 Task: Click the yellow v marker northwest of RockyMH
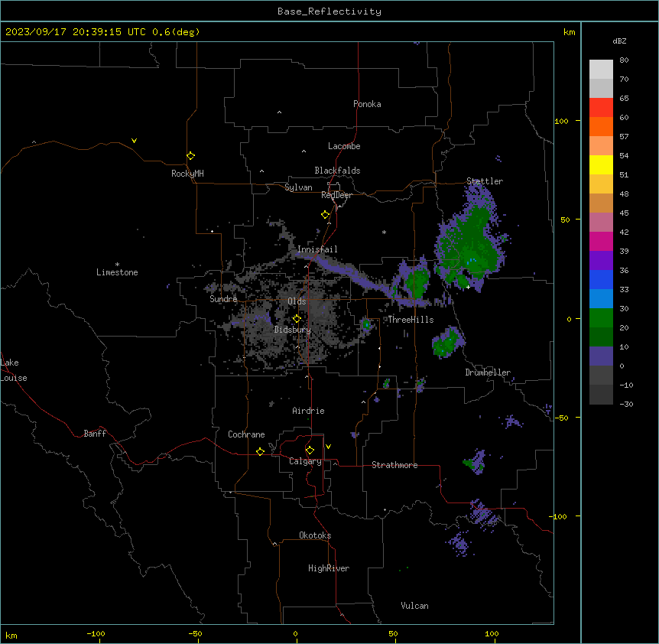[134, 141]
